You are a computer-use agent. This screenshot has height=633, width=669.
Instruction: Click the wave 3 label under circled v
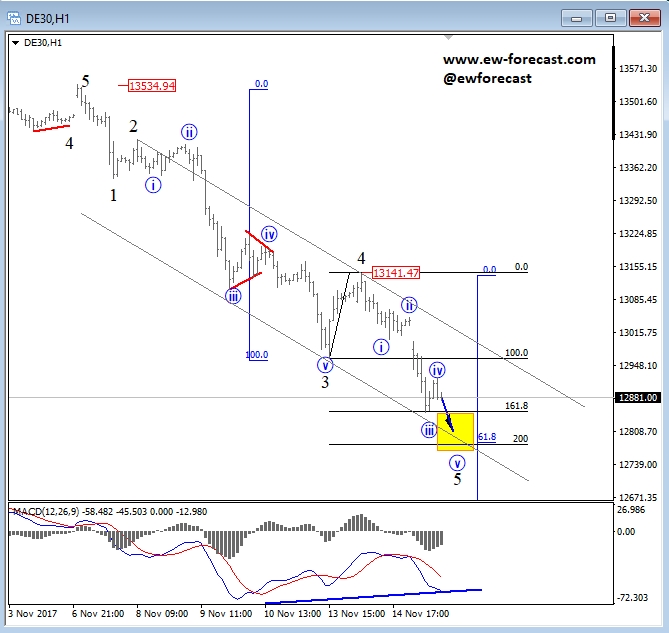(x=325, y=382)
